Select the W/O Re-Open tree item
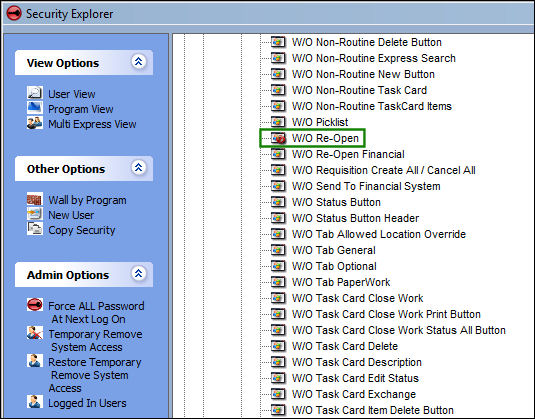 click(325, 138)
